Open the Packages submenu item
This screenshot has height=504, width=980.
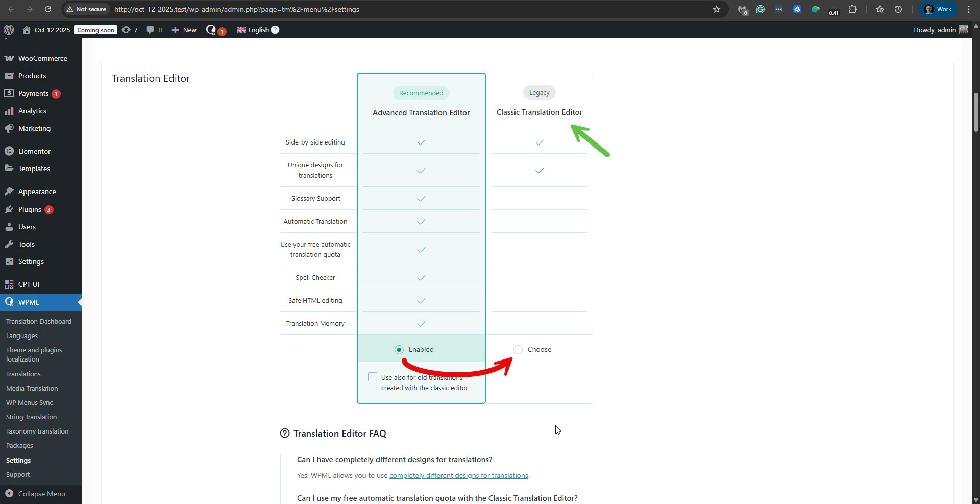pos(19,445)
